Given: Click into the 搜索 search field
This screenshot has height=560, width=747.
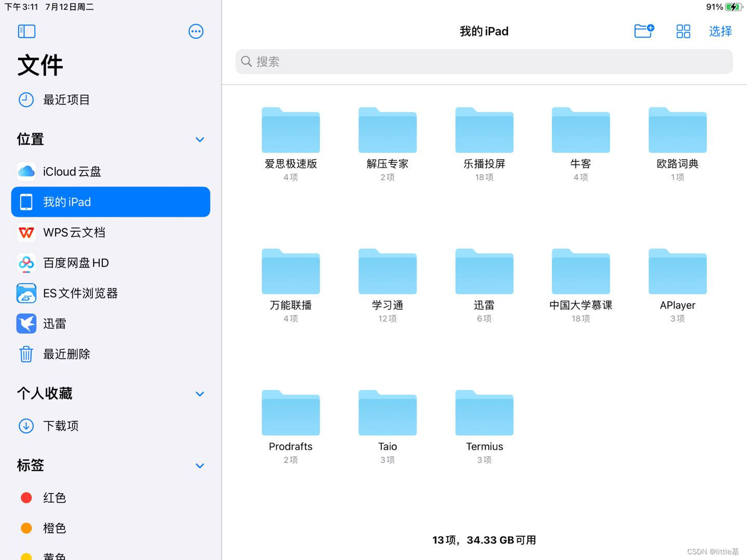Looking at the screenshot, I should [484, 62].
